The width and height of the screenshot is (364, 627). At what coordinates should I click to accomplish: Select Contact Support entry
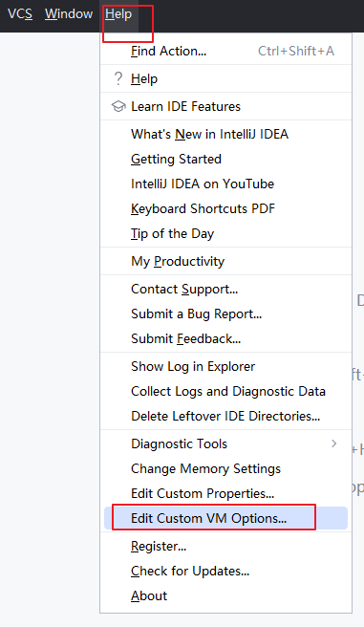point(225,289)
